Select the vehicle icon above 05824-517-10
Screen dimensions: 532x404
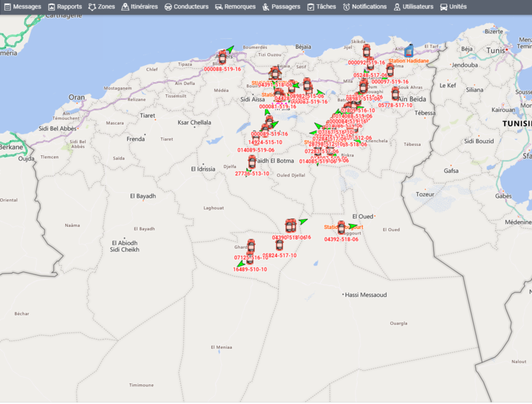coord(279,245)
